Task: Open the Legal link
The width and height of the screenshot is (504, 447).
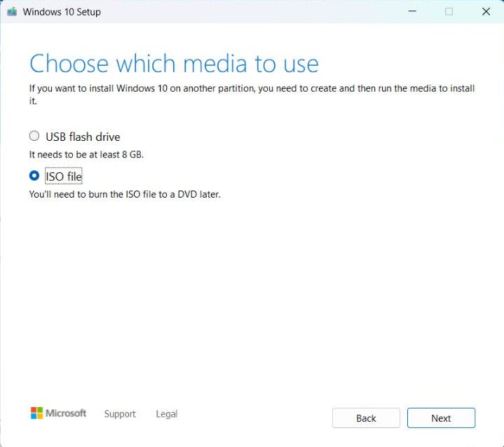Action: [167, 413]
